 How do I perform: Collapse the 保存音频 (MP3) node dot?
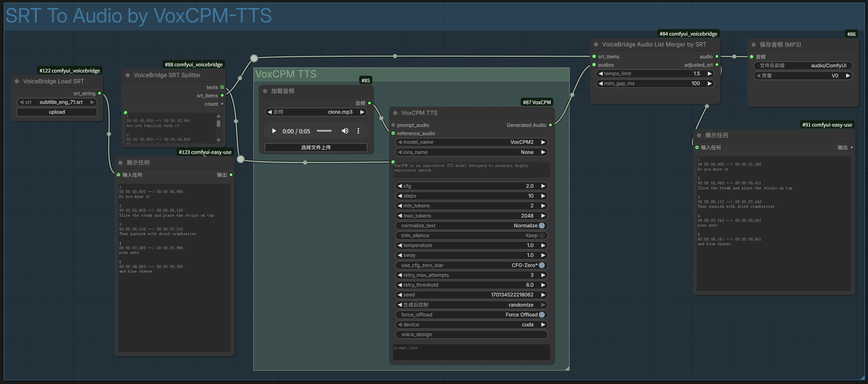pos(753,45)
